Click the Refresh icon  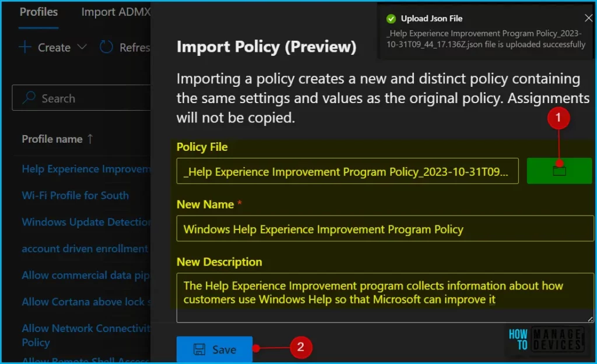click(x=106, y=47)
